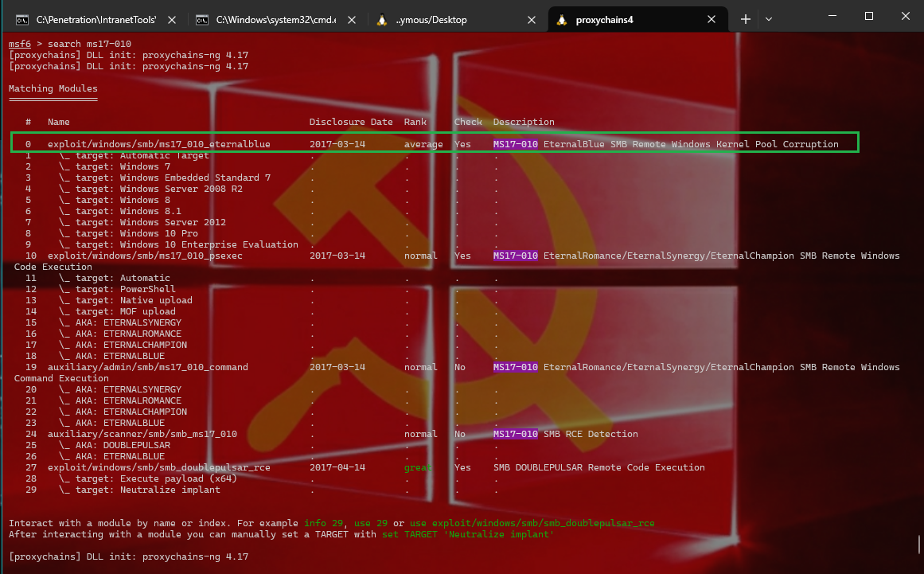Click the 'Name' column header

[x=58, y=122]
